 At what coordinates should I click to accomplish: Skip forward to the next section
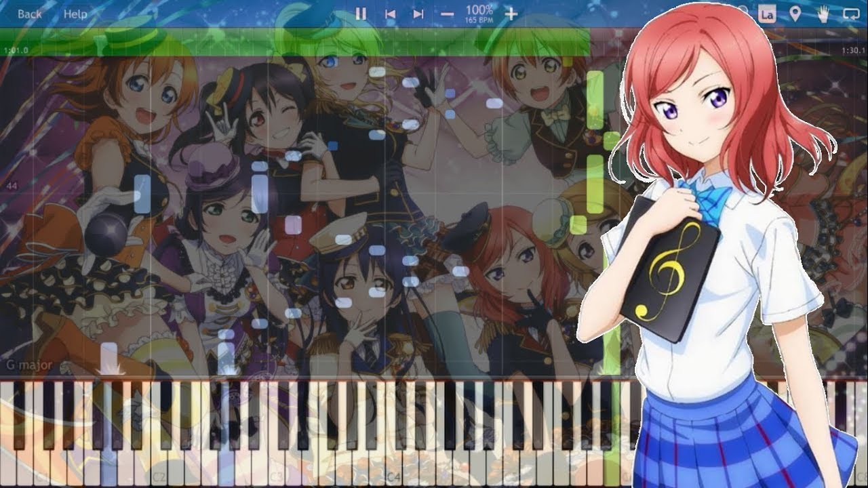pyautogui.click(x=418, y=14)
